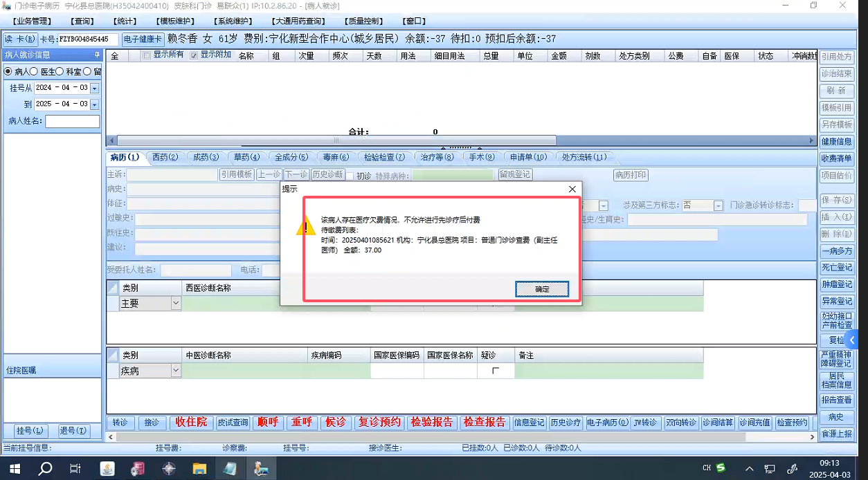This screenshot has height=480, width=868.
Task: Open the network tray icon
Action: click(x=770, y=469)
